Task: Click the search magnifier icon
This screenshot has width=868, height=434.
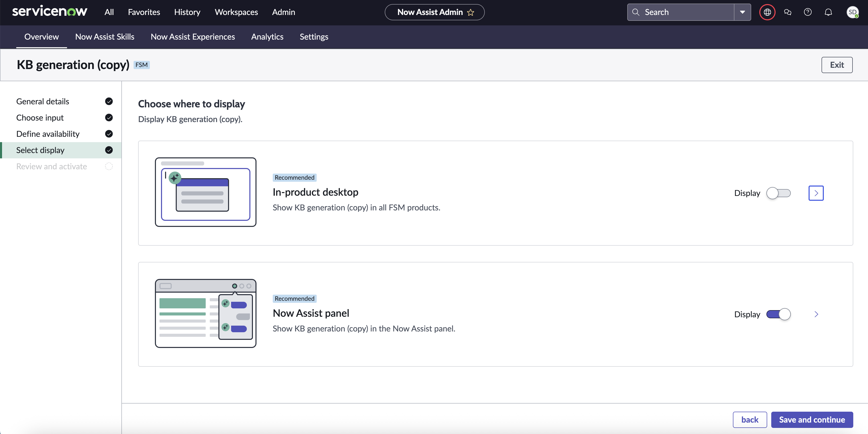Action: click(x=636, y=12)
